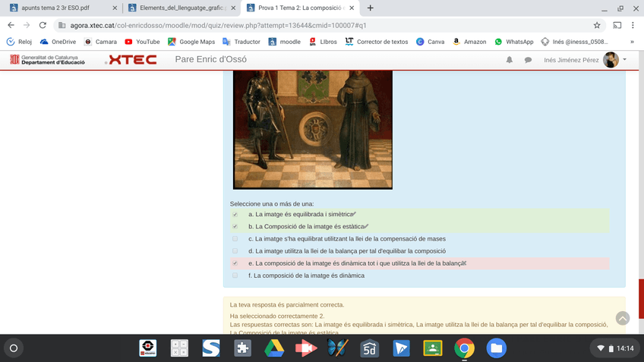Screen dimensions: 644x362
Task: Reload the current page
Action: [x=43, y=25]
